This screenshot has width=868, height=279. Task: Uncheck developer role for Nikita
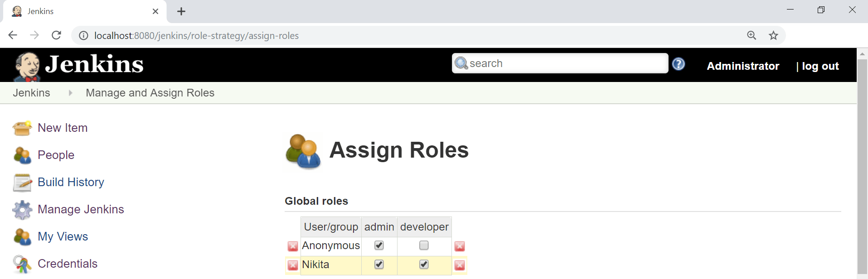[x=424, y=264]
